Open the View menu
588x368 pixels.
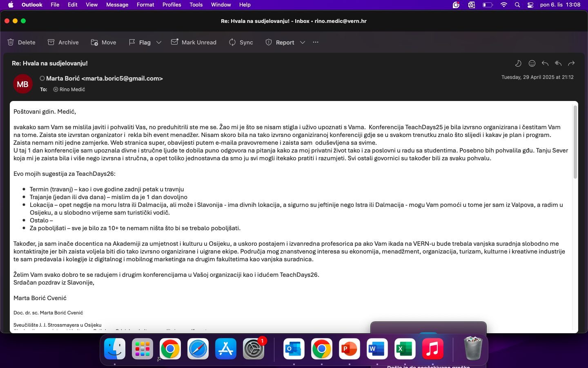coord(92,5)
